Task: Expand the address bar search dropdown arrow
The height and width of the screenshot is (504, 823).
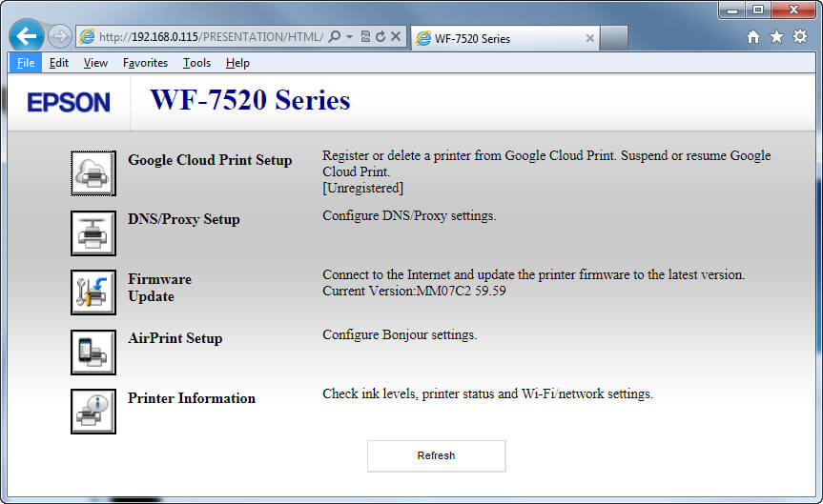Action: click(x=350, y=37)
